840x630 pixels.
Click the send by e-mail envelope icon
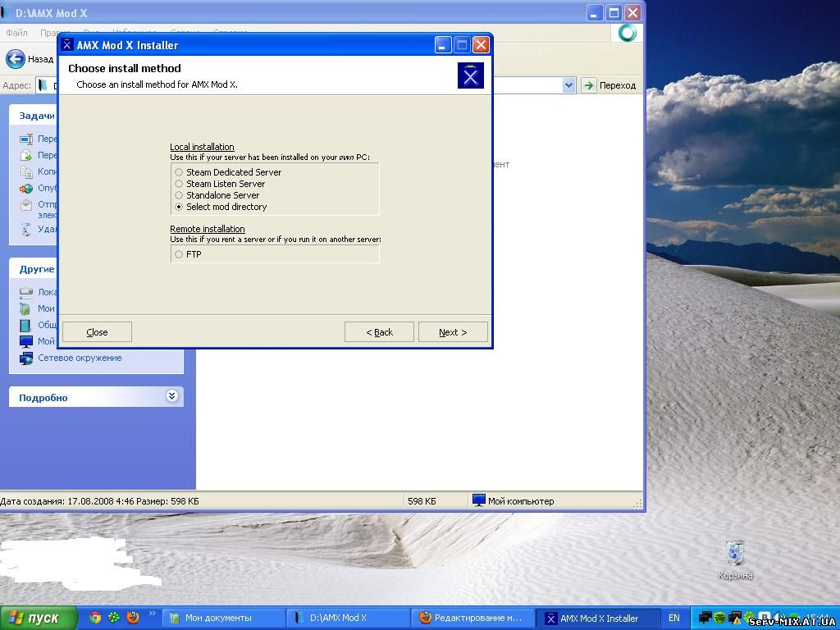tap(26, 205)
